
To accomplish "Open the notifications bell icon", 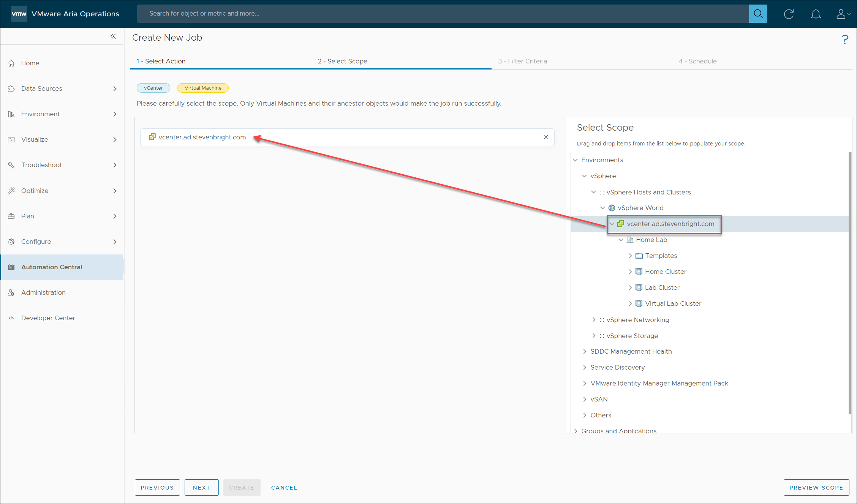I will click(816, 14).
